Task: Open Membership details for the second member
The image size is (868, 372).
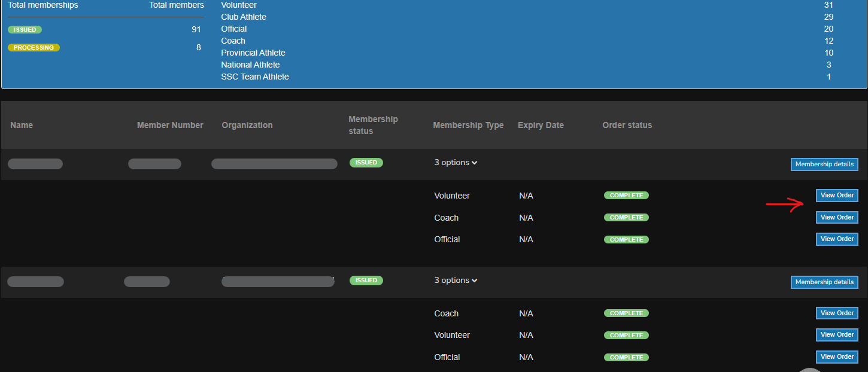Action: click(824, 282)
